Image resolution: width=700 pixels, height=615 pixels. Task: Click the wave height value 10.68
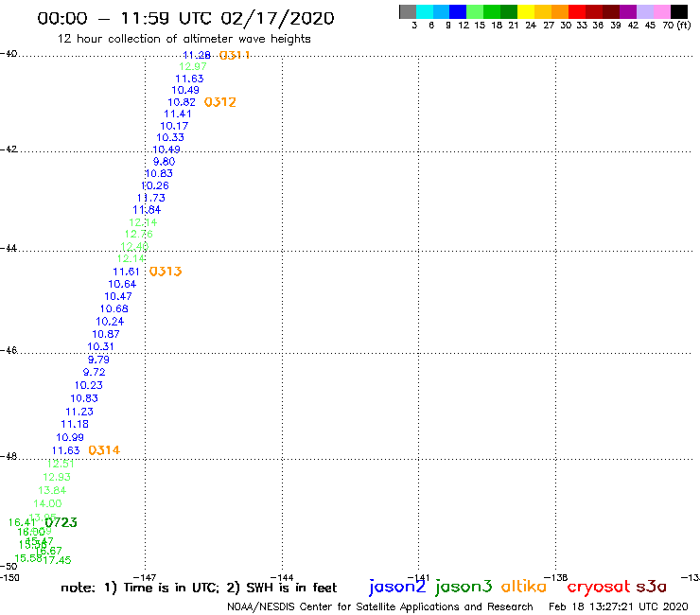point(114,309)
